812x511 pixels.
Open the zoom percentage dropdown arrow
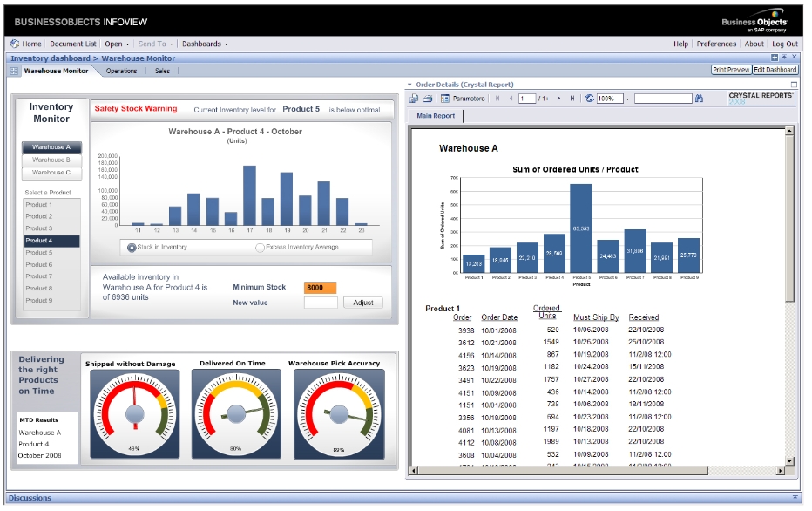point(627,99)
